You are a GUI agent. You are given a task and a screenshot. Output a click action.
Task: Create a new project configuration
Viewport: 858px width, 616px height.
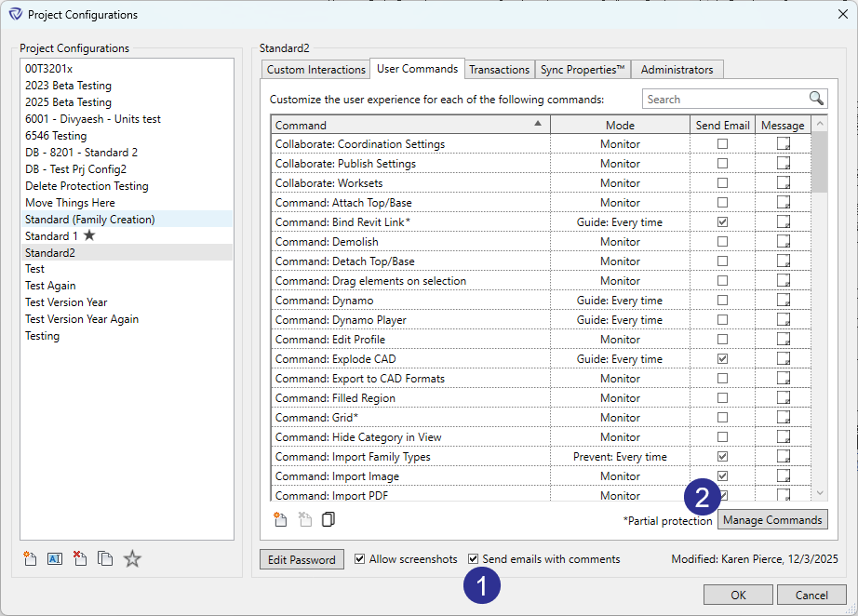[29, 558]
